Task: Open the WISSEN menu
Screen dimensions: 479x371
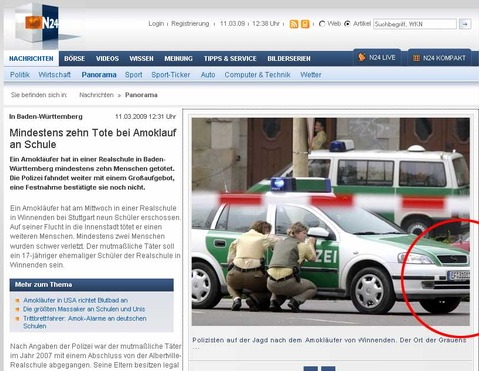Action: pos(141,59)
